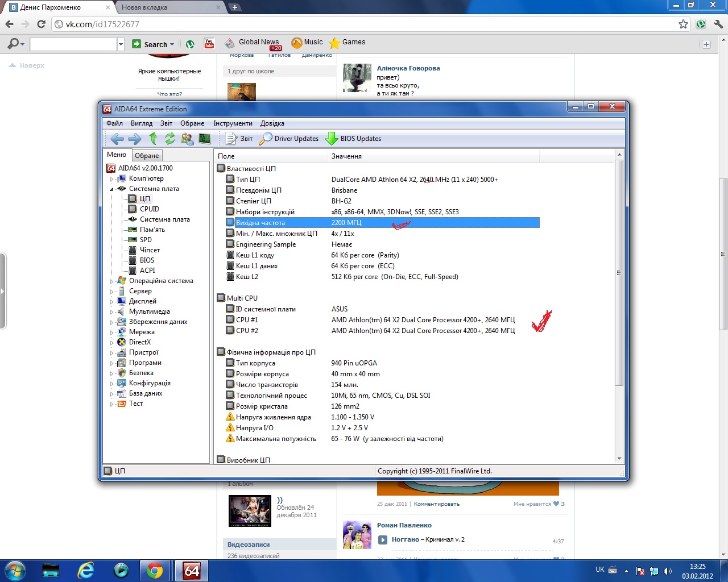Bookmark page with the star icon

point(683,24)
